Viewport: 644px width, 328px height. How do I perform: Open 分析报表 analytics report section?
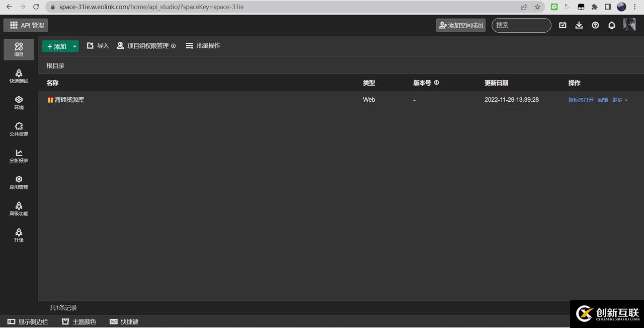(19, 156)
